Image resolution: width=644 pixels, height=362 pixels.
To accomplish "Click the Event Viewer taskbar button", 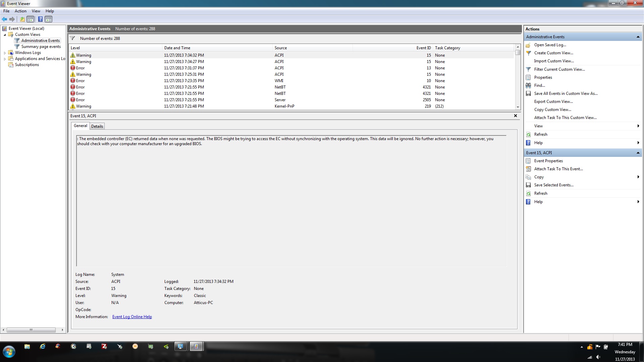I will (196, 347).
